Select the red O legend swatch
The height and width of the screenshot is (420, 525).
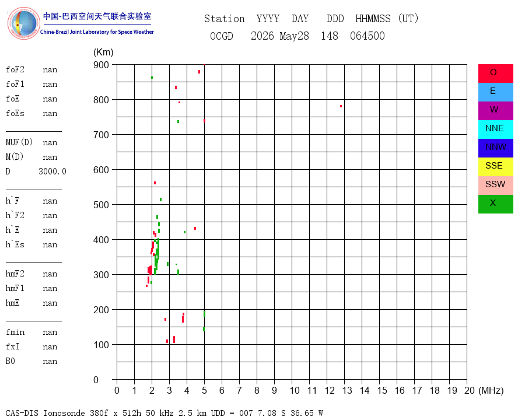pyautogui.click(x=495, y=73)
